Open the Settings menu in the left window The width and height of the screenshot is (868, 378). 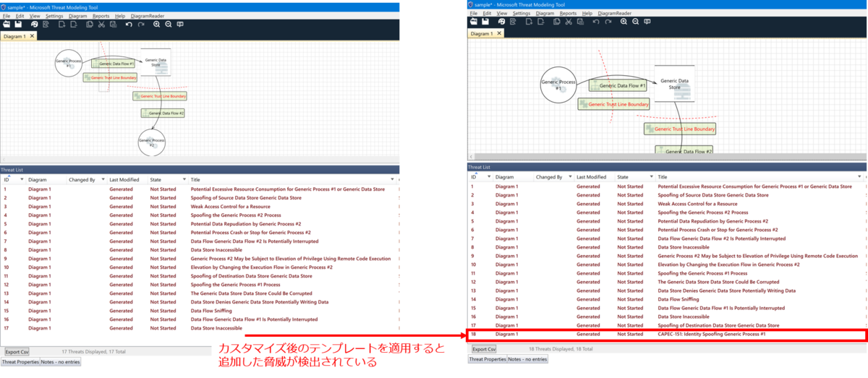(x=54, y=16)
